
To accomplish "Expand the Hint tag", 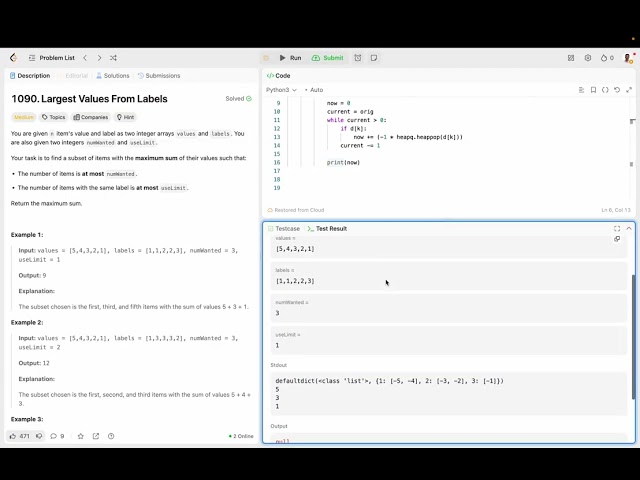I will click(126, 117).
